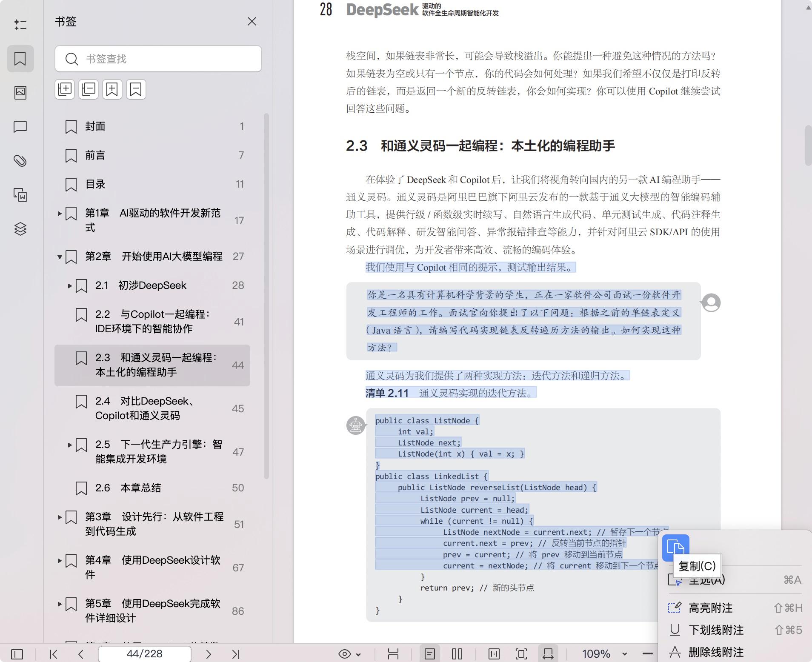Jump to the first page
This screenshot has height=662, width=812.
[54, 654]
